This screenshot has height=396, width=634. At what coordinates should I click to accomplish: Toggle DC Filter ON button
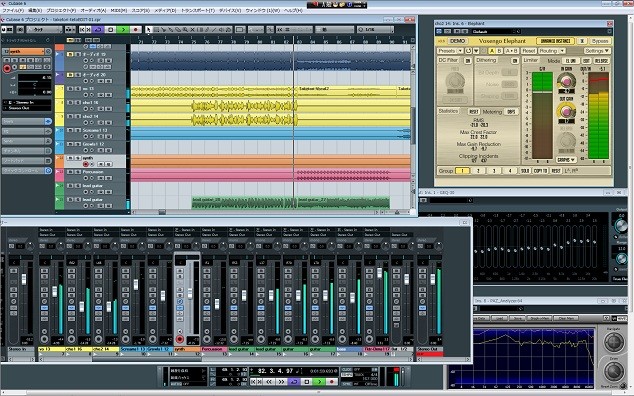pyautogui.click(x=468, y=61)
